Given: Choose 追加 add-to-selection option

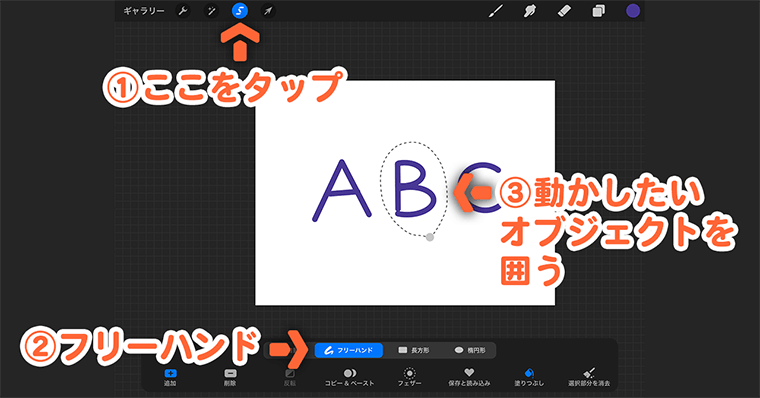Looking at the screenshot, I should point(170,378).
